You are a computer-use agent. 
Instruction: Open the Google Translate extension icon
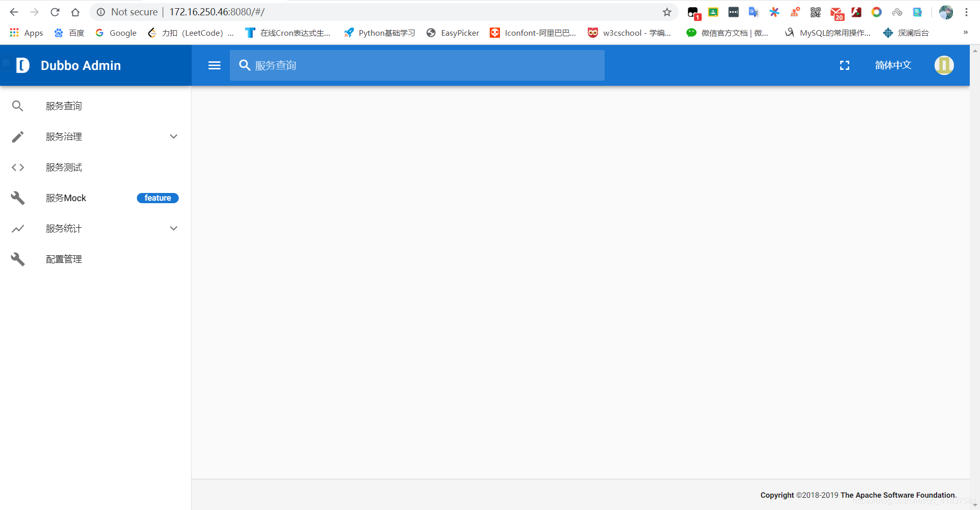[754, 12]
